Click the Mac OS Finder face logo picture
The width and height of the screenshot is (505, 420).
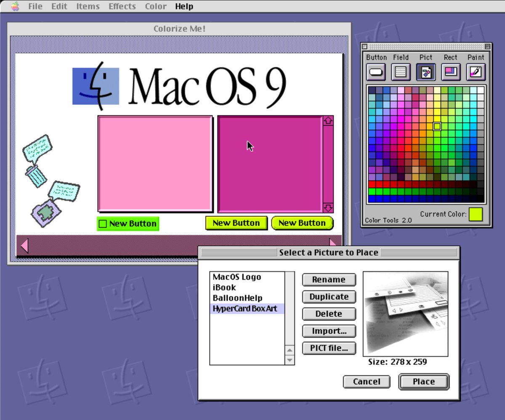tap(96, 86)
